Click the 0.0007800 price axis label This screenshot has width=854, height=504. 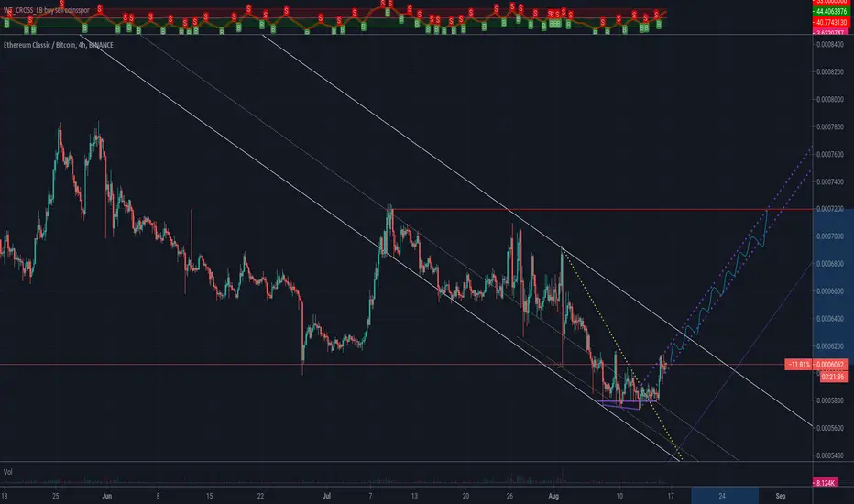pos(830,127)
